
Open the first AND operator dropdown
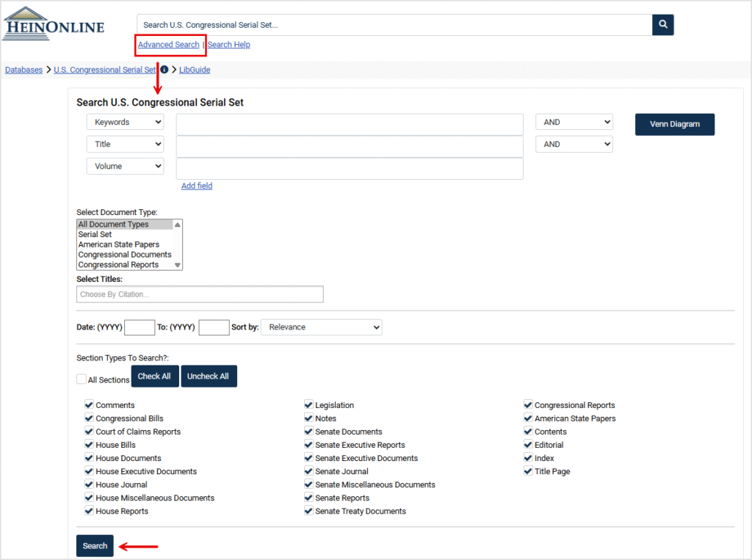click(574, 123)
